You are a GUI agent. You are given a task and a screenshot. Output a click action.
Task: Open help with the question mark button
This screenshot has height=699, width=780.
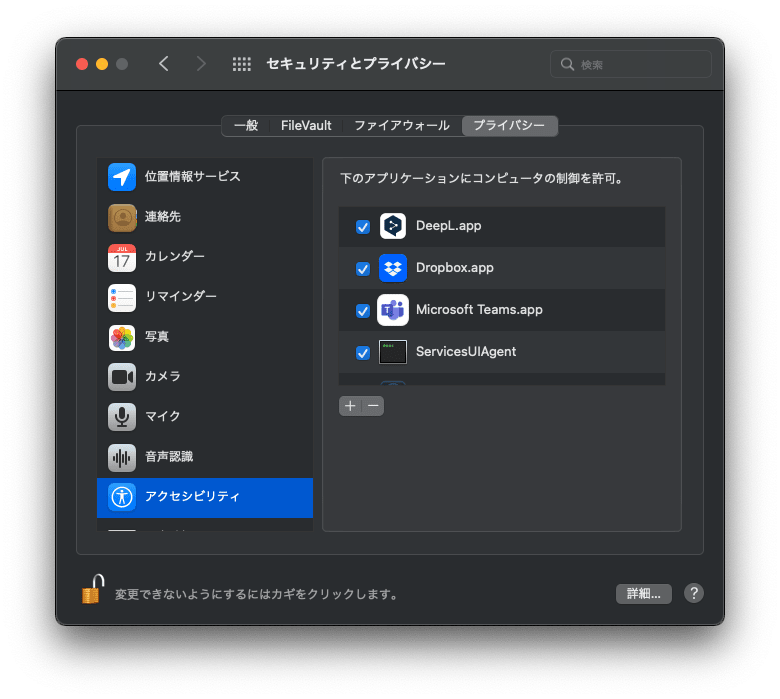coord(694,593)
